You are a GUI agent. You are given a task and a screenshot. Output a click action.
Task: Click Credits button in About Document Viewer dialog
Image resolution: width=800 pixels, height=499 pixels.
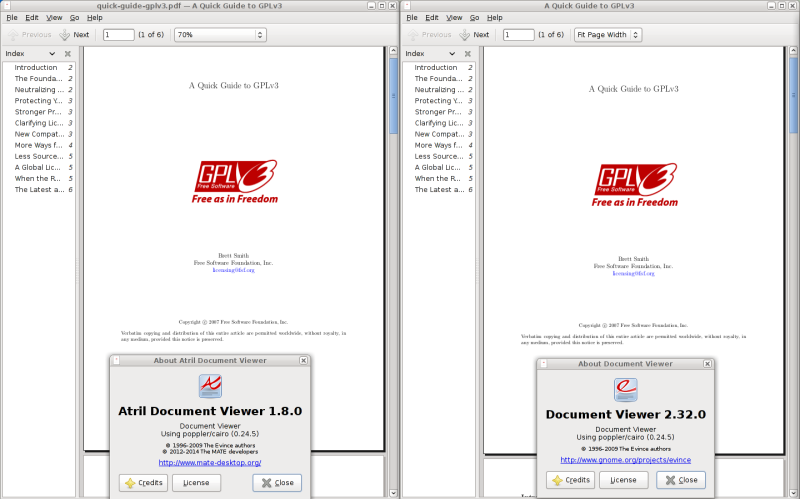[570, 480]
